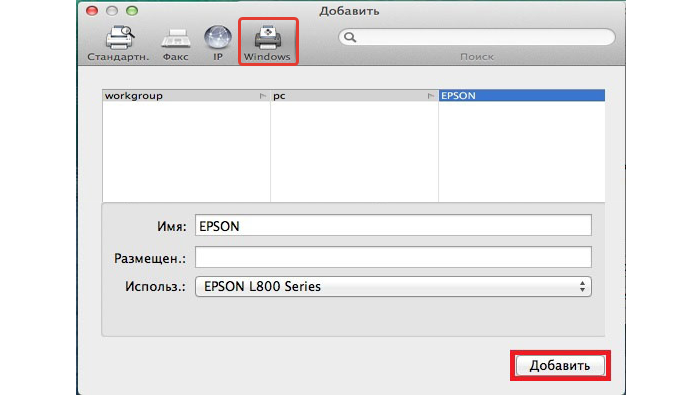Select the IP printer tab
The height and width of the screenshot is (400, 700).
218,43
